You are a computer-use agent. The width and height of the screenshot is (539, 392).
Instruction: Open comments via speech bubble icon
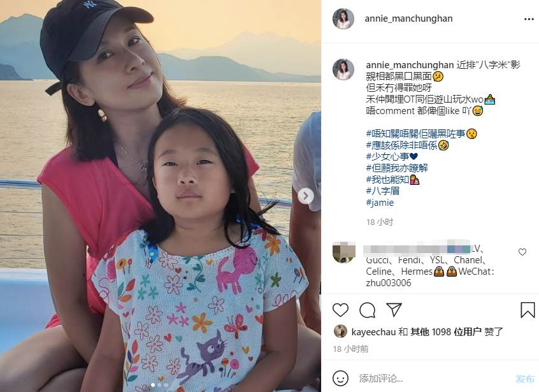coord(367,310)
